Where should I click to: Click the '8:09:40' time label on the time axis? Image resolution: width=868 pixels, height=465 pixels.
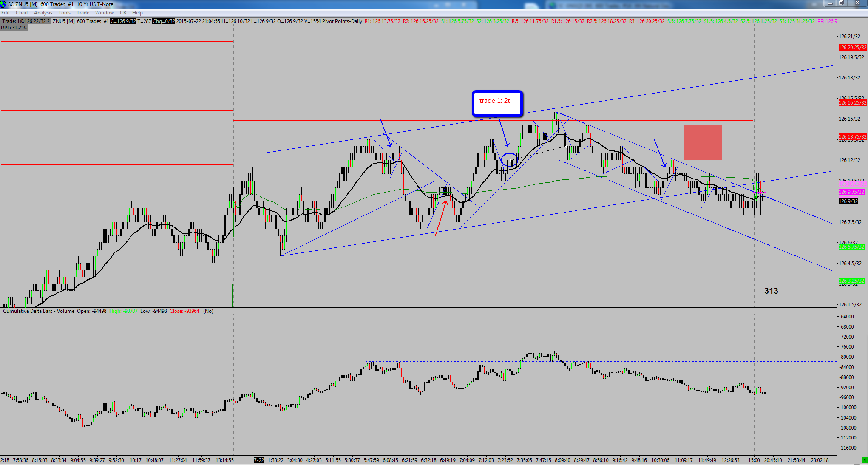pos(562,460)
